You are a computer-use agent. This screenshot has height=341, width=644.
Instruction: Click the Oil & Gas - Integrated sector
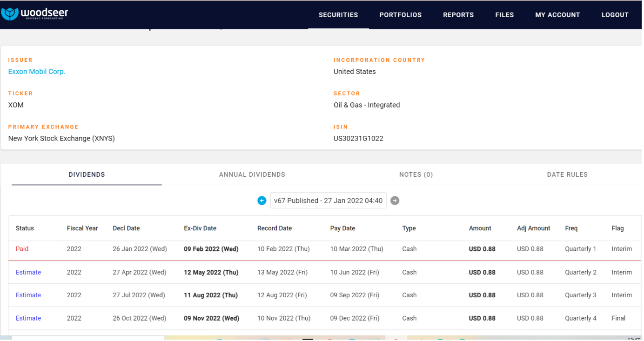(x=367, y=105)
